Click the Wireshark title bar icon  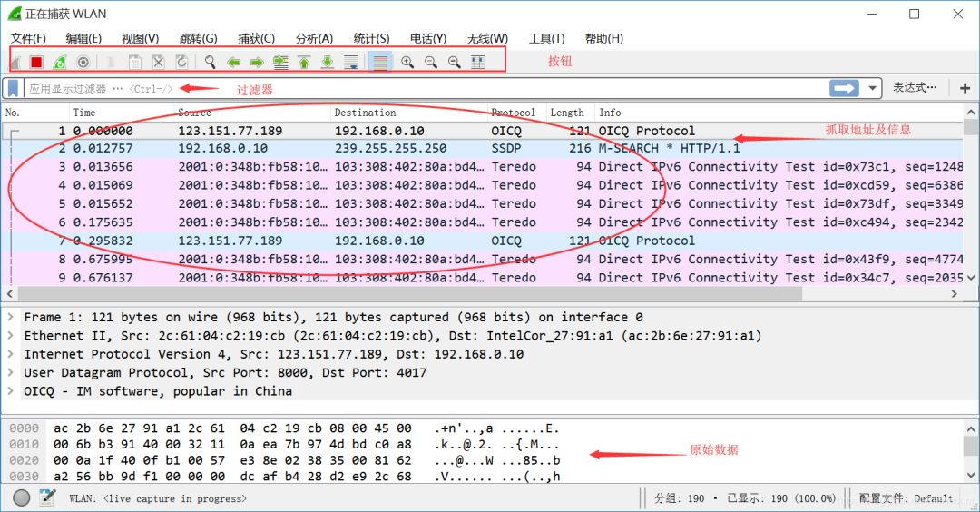pos(14,13)
